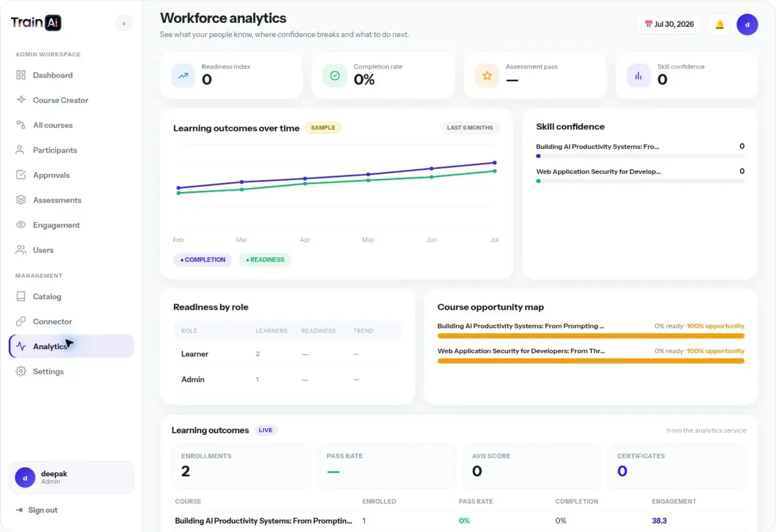Click the SAMPLE badge

(323, 128)
